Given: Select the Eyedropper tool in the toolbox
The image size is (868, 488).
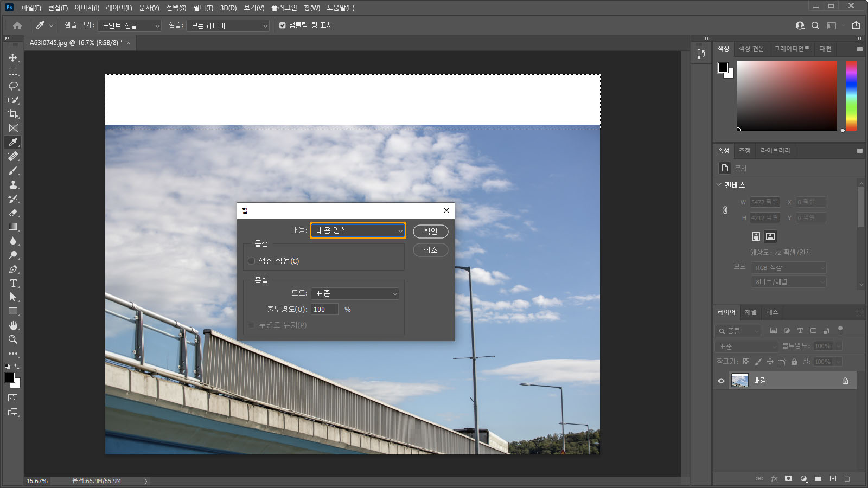Looking at the screenshot, I should [x=13, y=142].
